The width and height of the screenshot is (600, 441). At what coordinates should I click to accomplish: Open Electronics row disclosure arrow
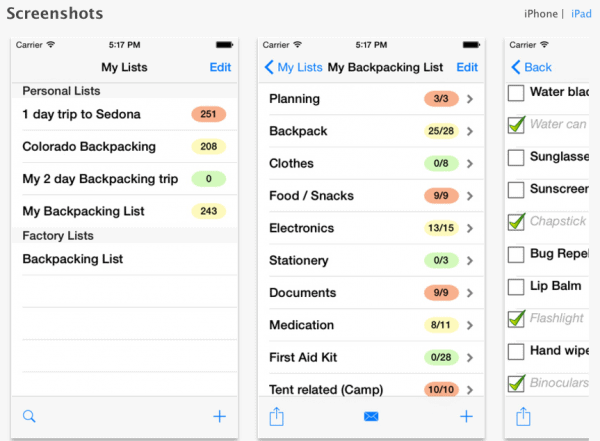tap(470, 228)
